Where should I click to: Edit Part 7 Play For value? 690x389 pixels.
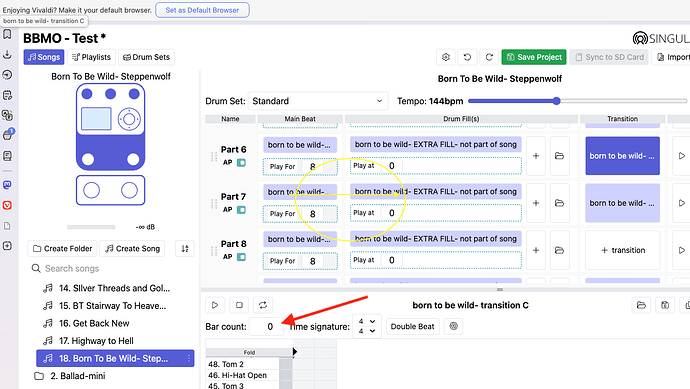tap(312, 214)
